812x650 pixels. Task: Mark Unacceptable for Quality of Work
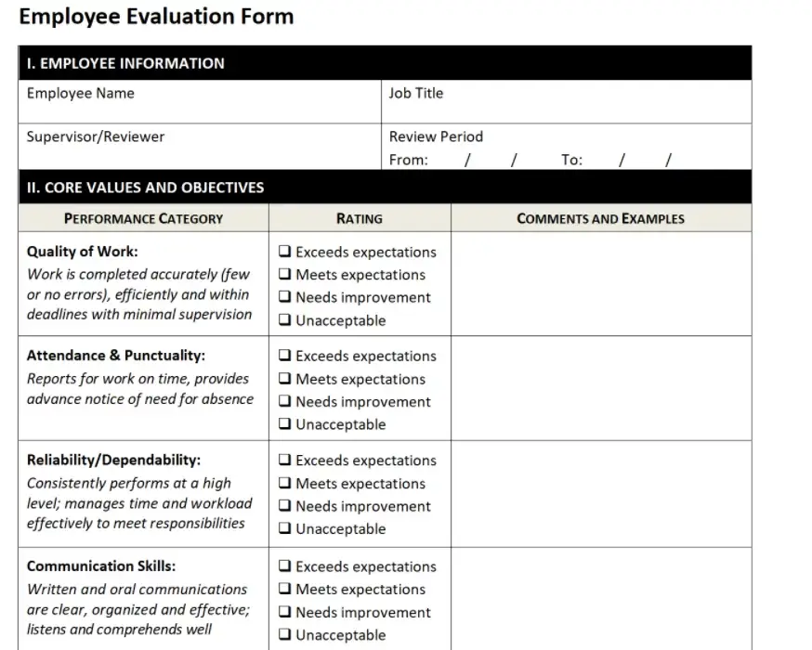[285, 320]
